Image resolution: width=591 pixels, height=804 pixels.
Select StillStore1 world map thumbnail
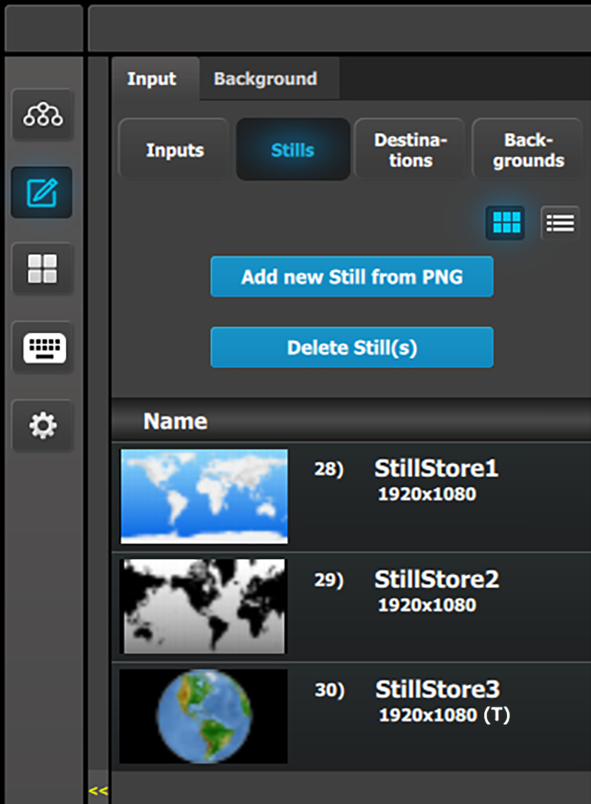pyautogui.click(x=204, y=496)
